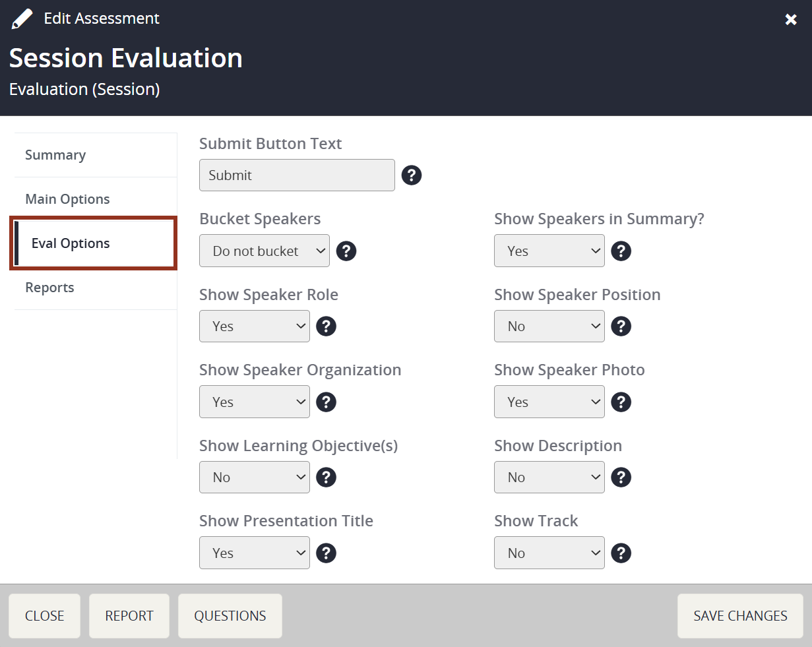Click help icon for Show Speaker Photo
This screenshot has height=647, width=812.
(621, 402)
